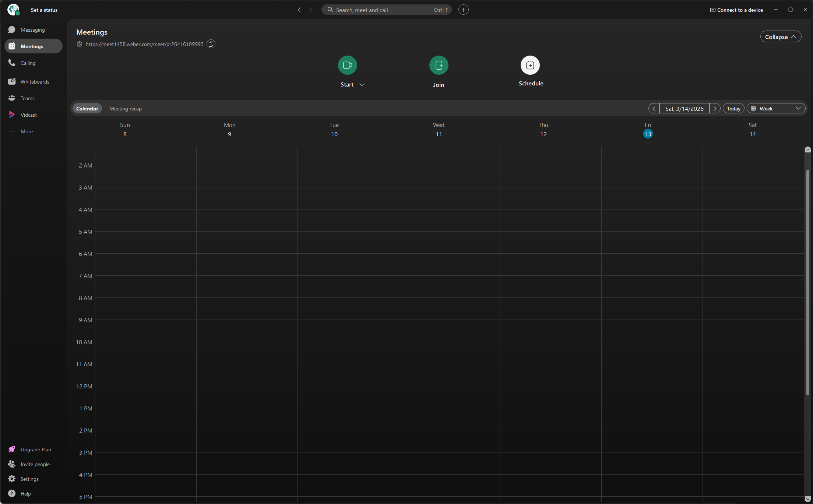Copy the personal room link

[x=211, y=44]
